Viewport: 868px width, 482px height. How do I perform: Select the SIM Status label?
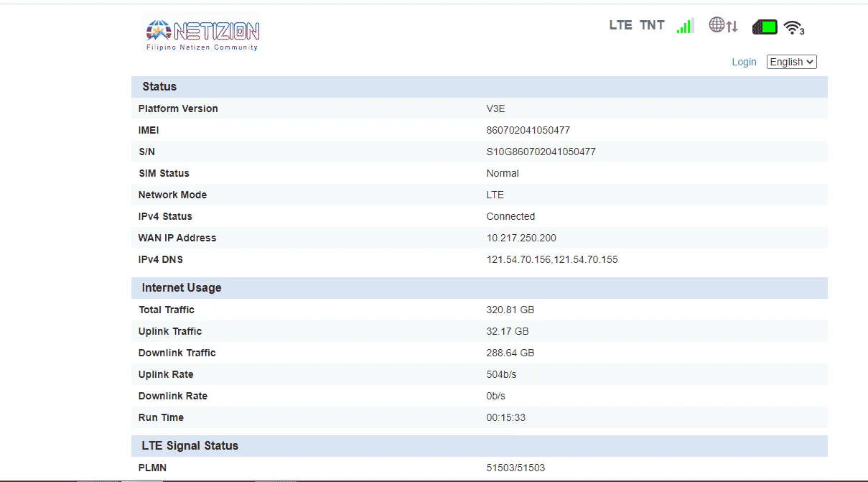(164, 173)
